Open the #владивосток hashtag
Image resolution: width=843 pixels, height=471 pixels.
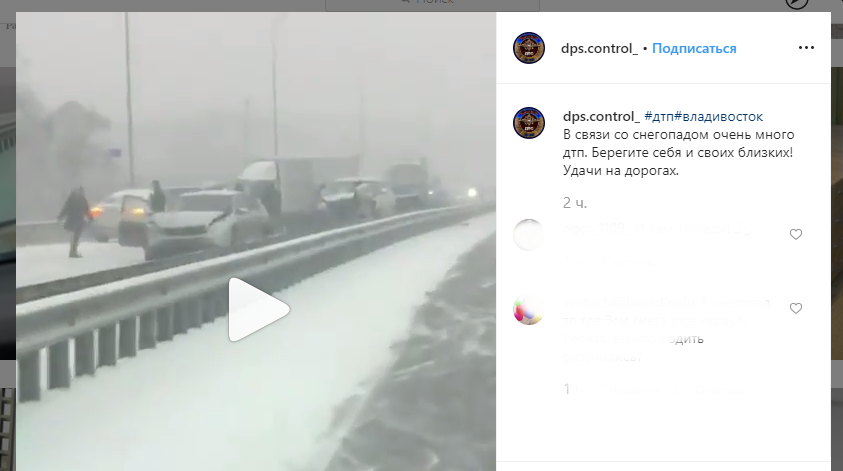718,116
